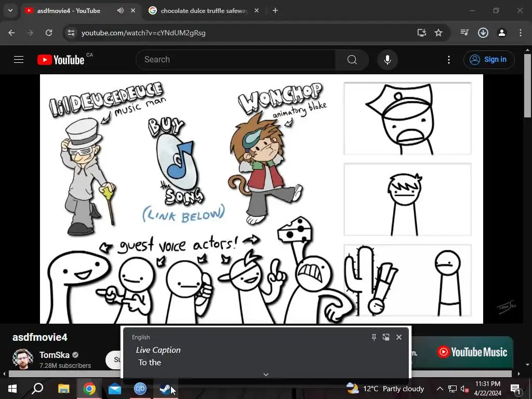This screenshot has width=532, height=399.
Task: Open the Mail app from taskbar
Action: pyautogui.click(x=115, y=389)
